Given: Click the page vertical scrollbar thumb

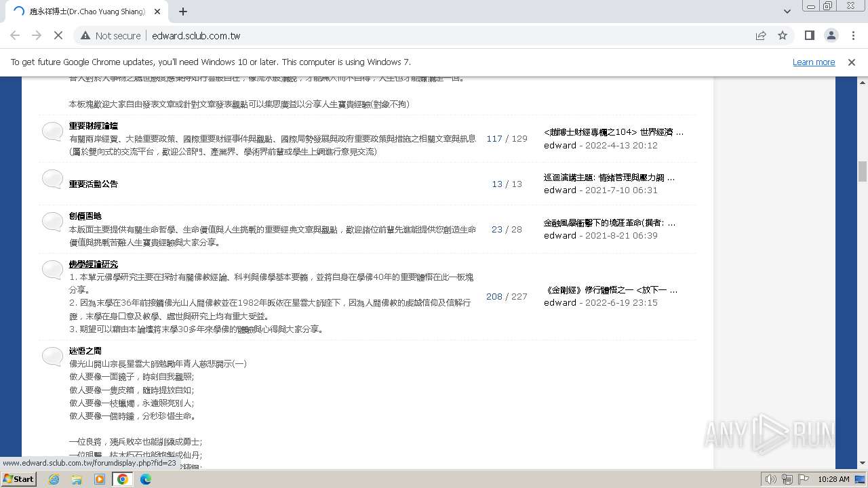Looking at the screenshot, I should (x=863, y=171).
